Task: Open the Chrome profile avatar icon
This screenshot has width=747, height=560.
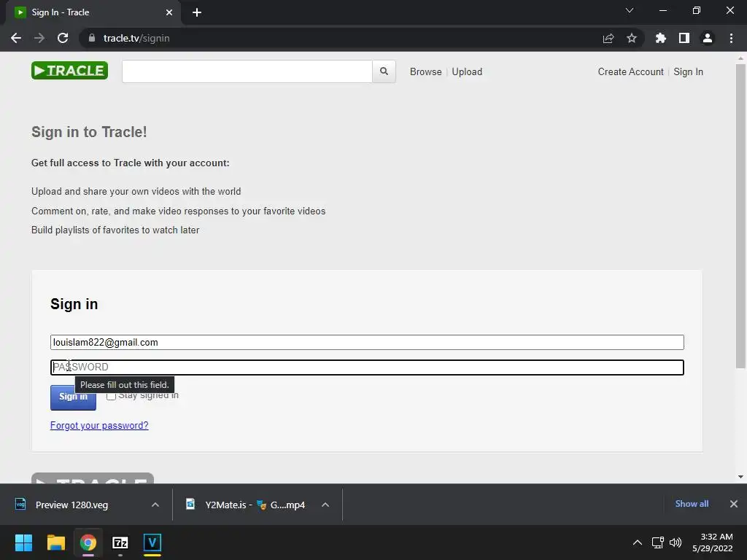Action: (708, 38)
